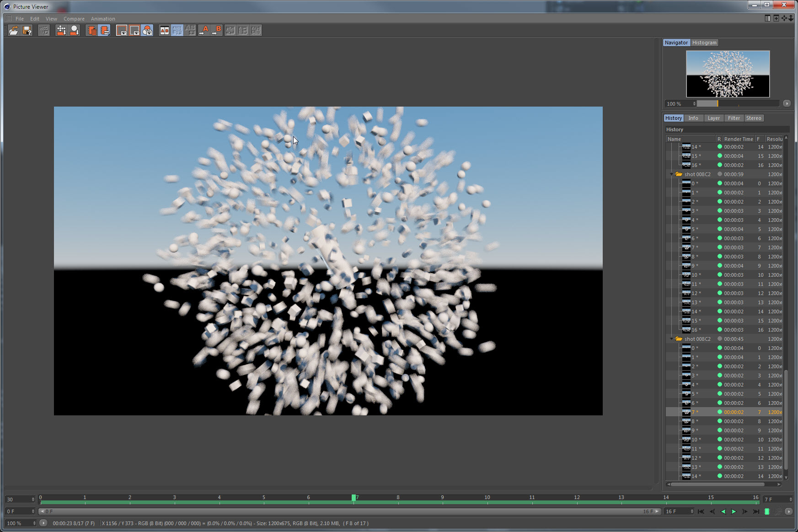The width and height of the screenshot is (798, 532).
Task: Click the green playhead at frame 7
Action: pyautogui.click(x=353, y=498)
